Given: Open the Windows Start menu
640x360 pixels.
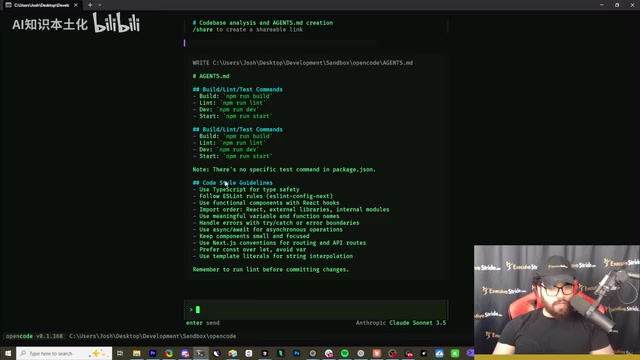Looking at the screenshot, I should tap(8, 353).
